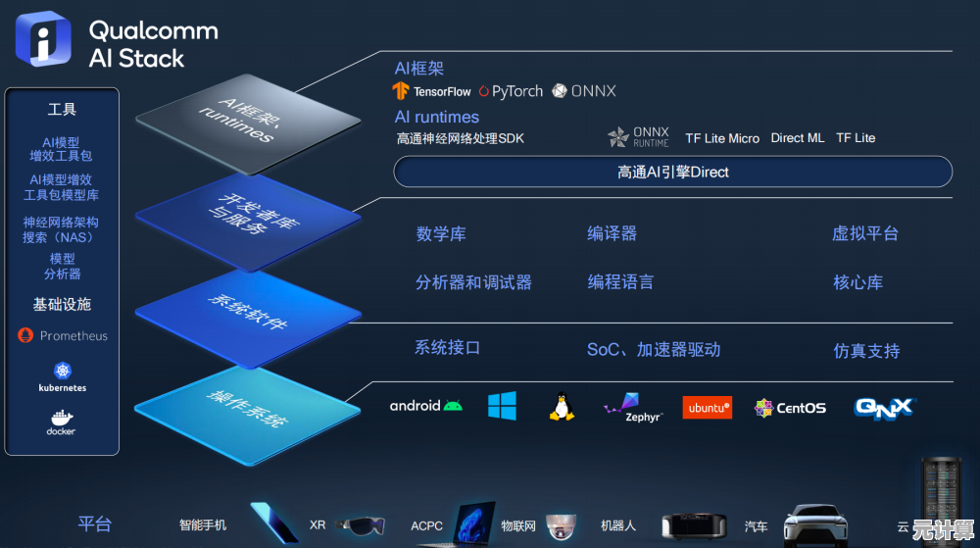The height and width of the screenshot is (548, 980).
Task: Click the QNX logo
Action: coord(883,406)
